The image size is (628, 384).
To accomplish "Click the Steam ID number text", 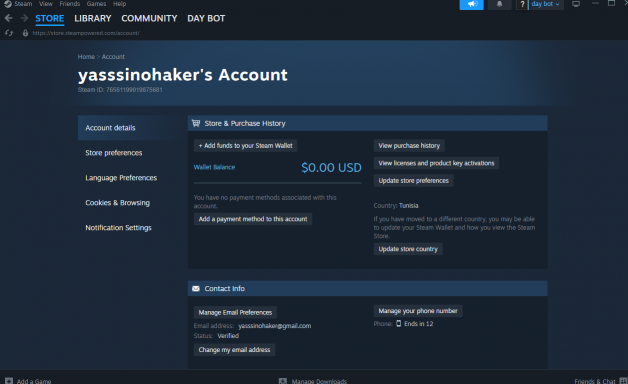I will (134, 90).
